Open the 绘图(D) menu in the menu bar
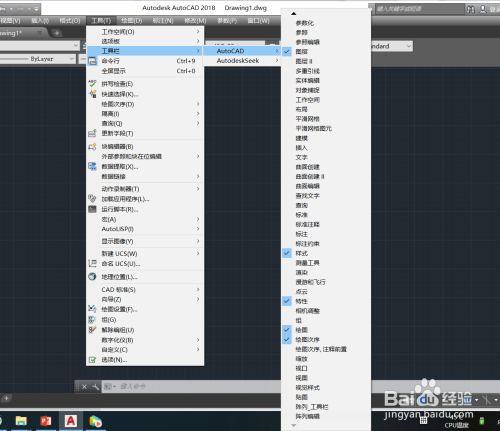 pyautogui.click(x=131, y=21)
